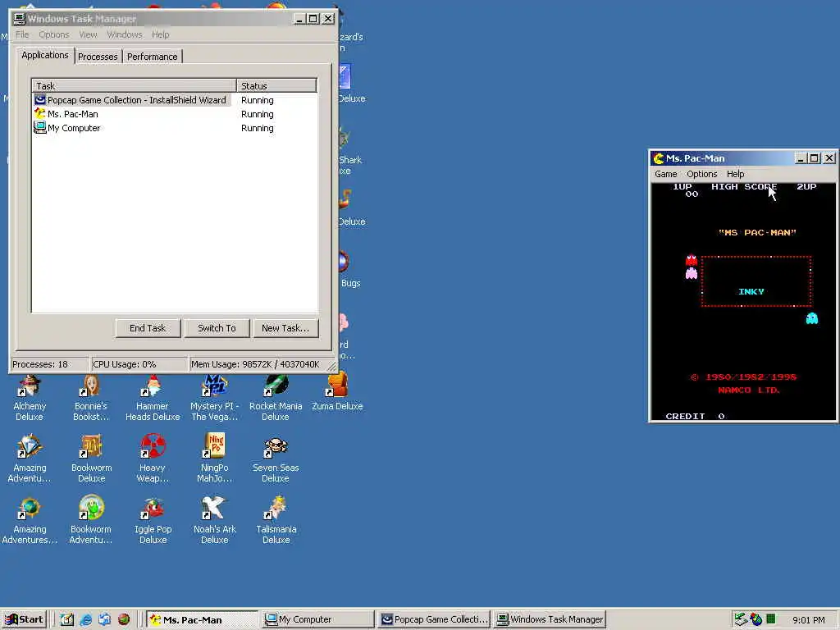The height and width of the screenshot is (630, 840).
Task: Launch Iggle Pop Deluxe shortcut
Action: (153, 521)
